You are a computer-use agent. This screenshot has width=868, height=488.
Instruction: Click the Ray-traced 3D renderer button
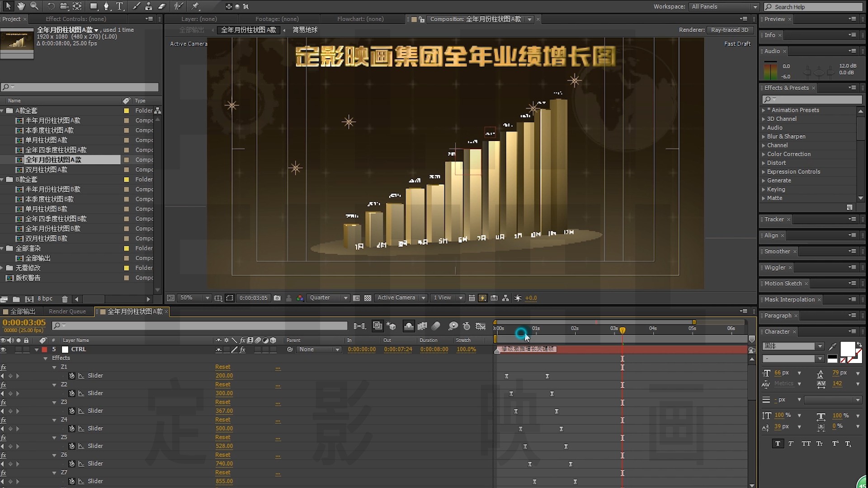(x=729, y=30)
